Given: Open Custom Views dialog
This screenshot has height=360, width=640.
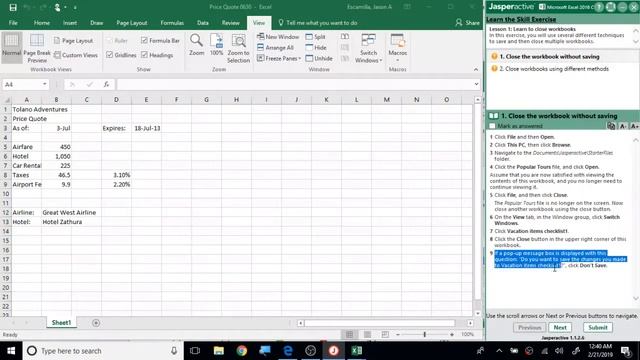Looking at the screenshot, I should tap(76, 55).
